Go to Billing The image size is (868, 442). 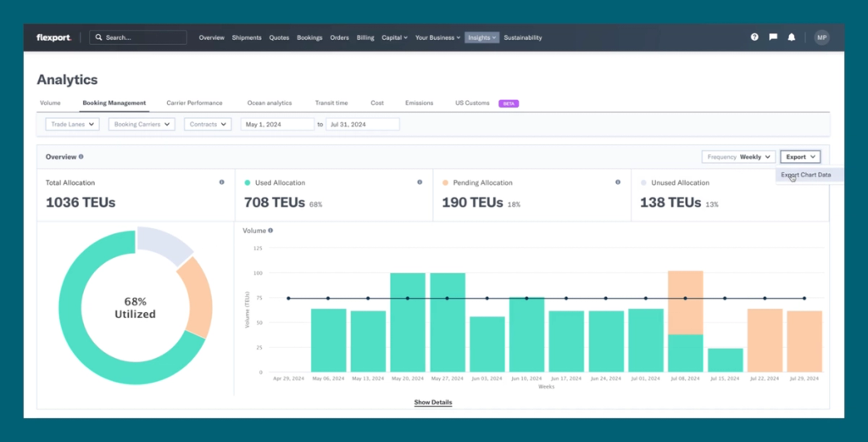365,37
